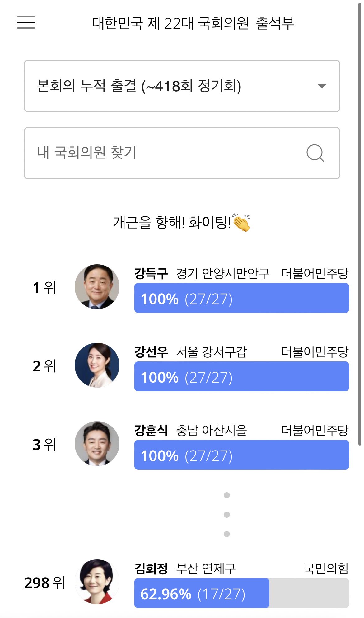Click 강선우's 100% attendance bar
The image size is (364, 618).
tap(241, 377)
